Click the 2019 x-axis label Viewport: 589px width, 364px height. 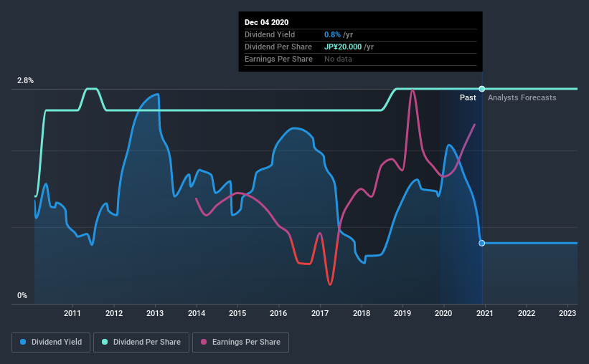click(402, 313)
